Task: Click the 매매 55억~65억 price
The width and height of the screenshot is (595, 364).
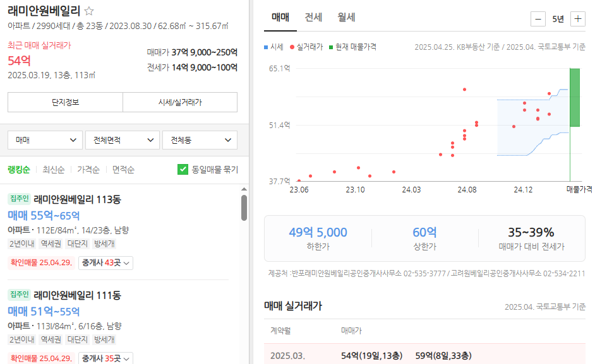Action: 44,216
